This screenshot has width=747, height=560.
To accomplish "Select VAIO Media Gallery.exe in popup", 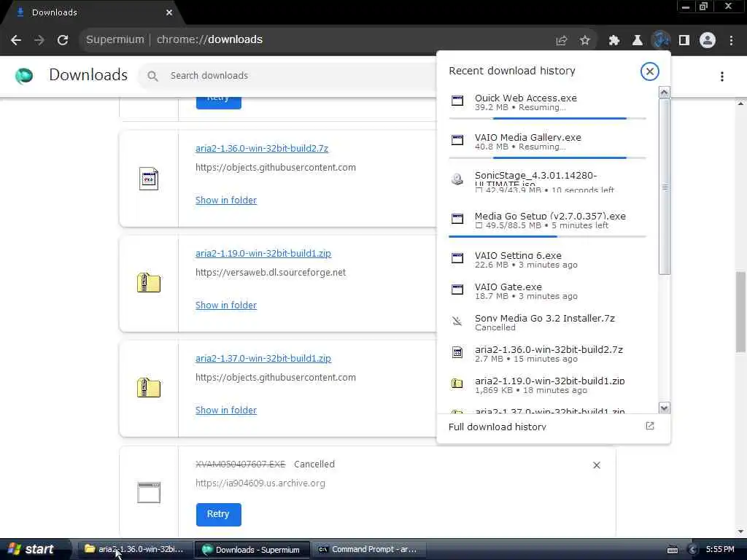I will [547, 144].
